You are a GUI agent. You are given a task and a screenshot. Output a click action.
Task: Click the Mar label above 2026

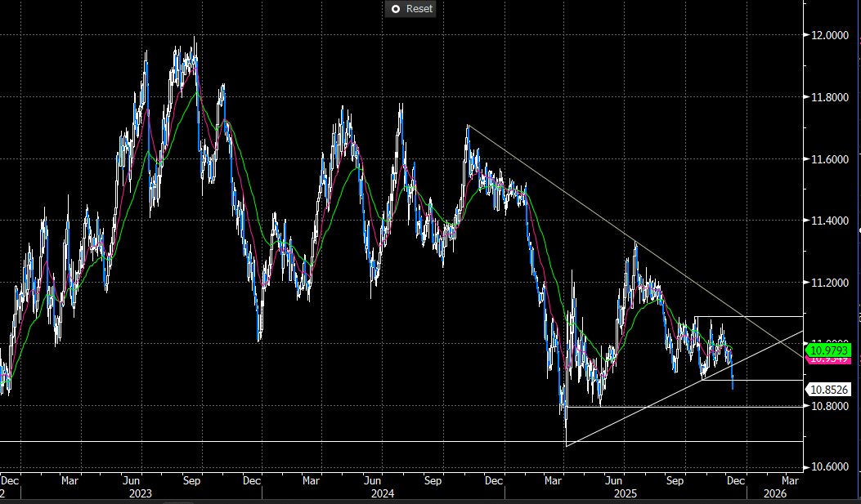pos(790,481)
